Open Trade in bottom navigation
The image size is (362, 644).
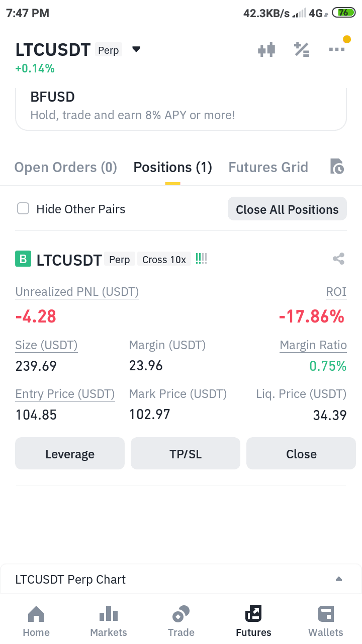pos(181,622)
